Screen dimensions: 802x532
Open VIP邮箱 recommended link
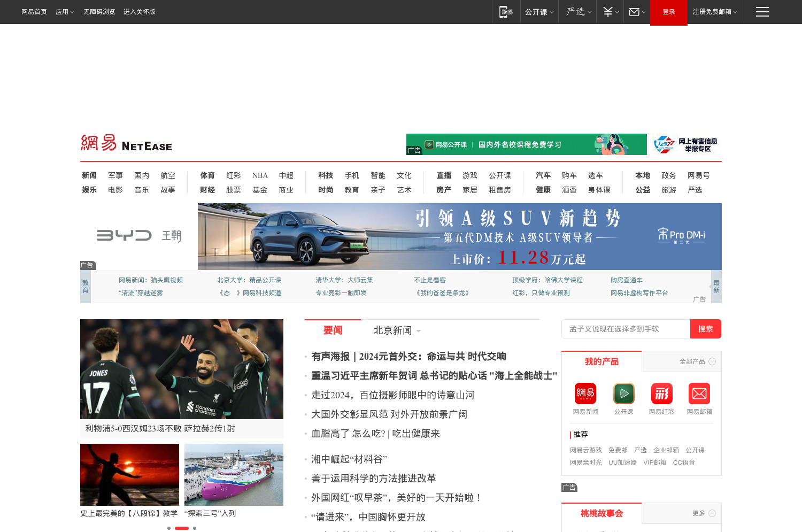[x=655, y=462]
